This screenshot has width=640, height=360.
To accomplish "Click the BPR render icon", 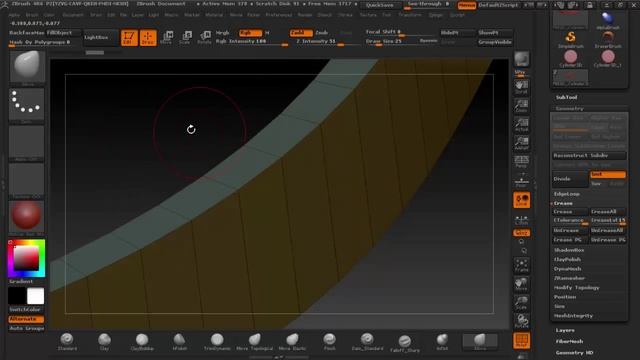I will [521, 59].
